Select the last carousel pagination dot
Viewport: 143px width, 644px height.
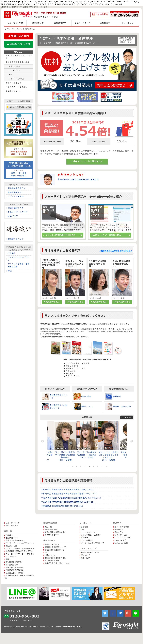[x=106, y=466]
